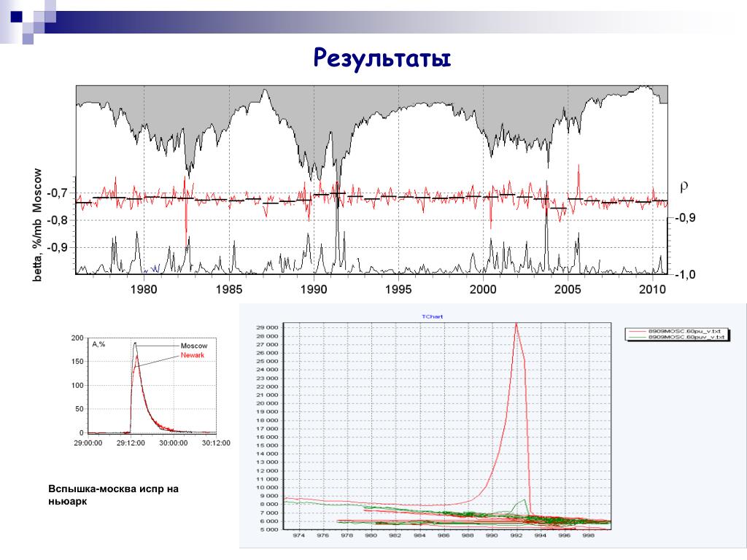The height and width of the screenshot is (560, 747).
Task: Click the time label '29:00:00'
Action: tap(88, 443)
